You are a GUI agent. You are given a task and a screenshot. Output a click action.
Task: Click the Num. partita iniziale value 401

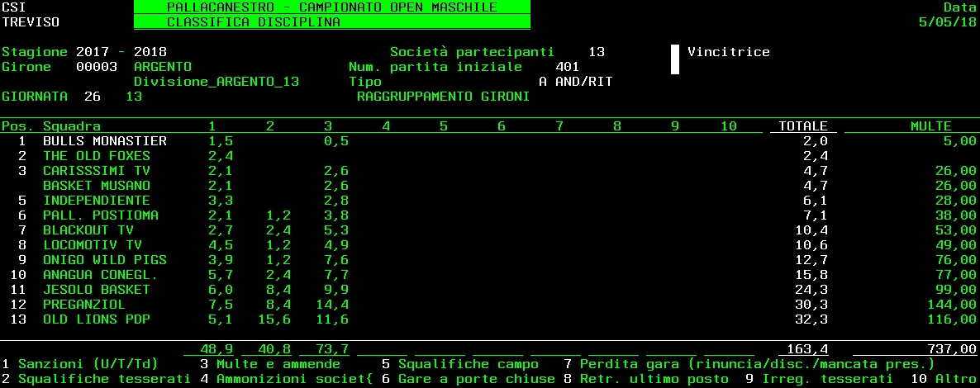coord(567,67)
